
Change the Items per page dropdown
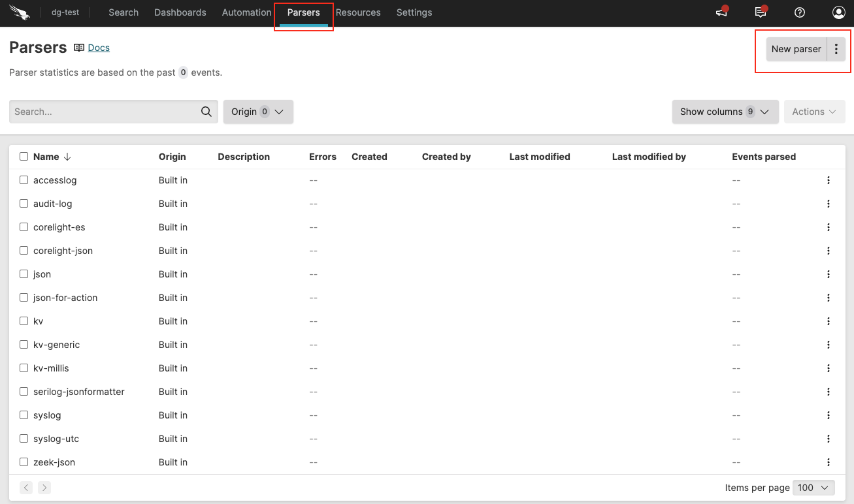pyautogui.click(x=813, y=487)
